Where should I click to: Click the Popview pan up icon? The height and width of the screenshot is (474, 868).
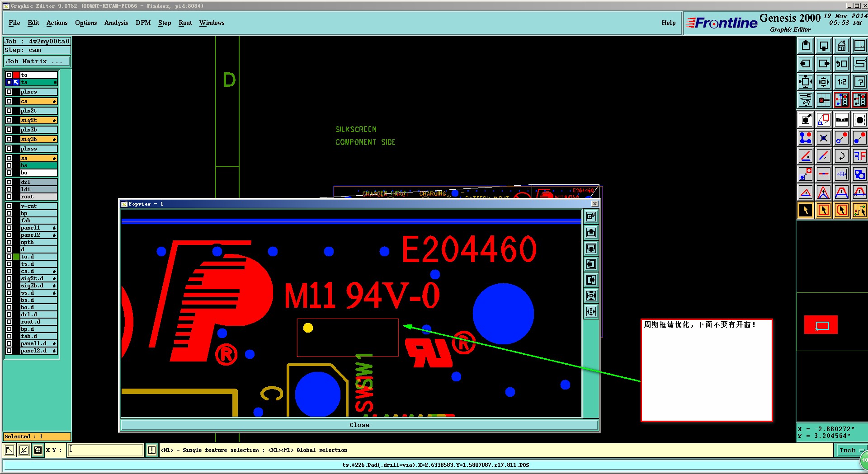tap(591, 233)
